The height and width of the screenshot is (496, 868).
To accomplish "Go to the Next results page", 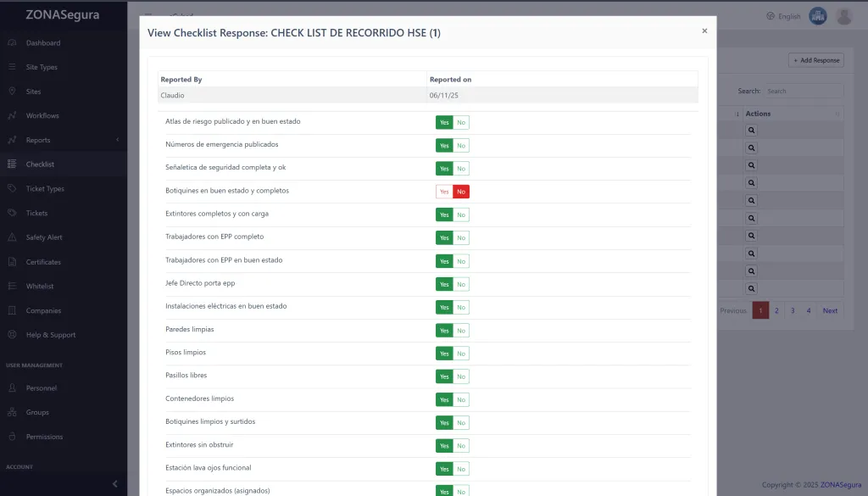I will 830,310.
